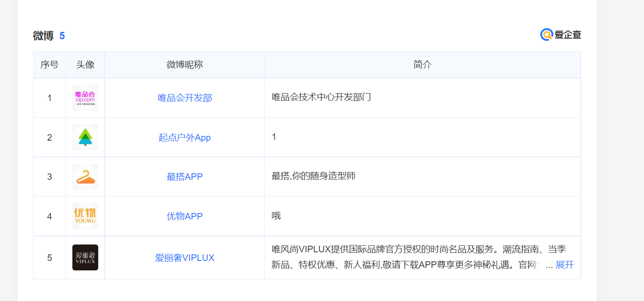This screenshot has height=301, width=644.
Task: Click the serial number of 唯品会开发部 row
Action: tap(50, 98)
